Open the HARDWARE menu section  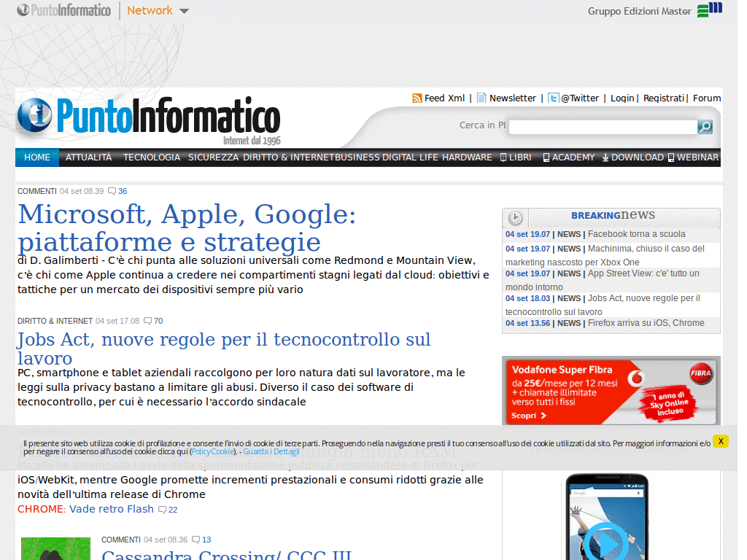pos(467,157)
